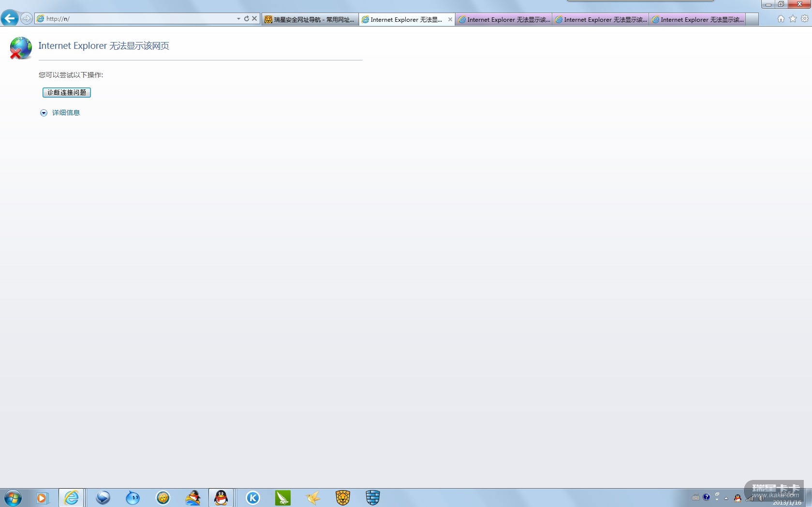
Task: Minimize the Internet Explorer window
Action: click(x=768, y=4)
